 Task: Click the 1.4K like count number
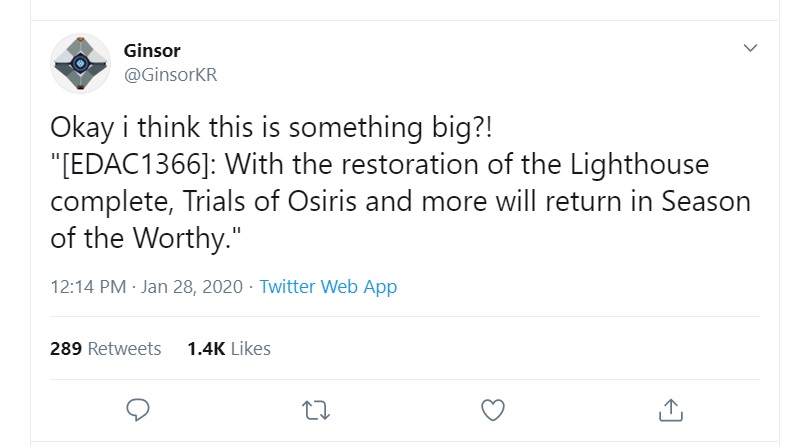205,349
